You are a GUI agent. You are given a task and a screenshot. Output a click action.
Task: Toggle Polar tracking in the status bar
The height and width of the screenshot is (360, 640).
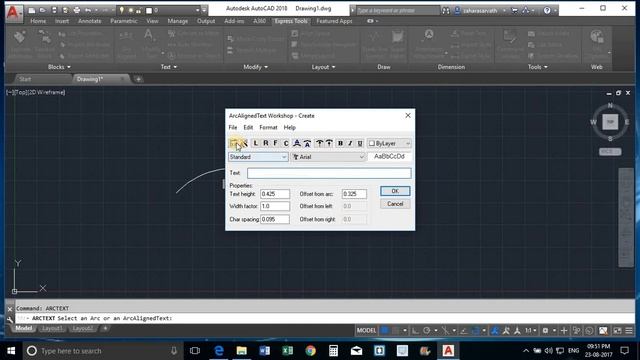pos(427,330)
